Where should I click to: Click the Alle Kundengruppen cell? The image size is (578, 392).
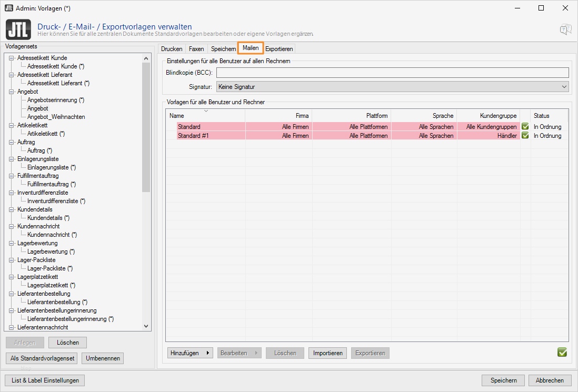[x=489, y=126]
